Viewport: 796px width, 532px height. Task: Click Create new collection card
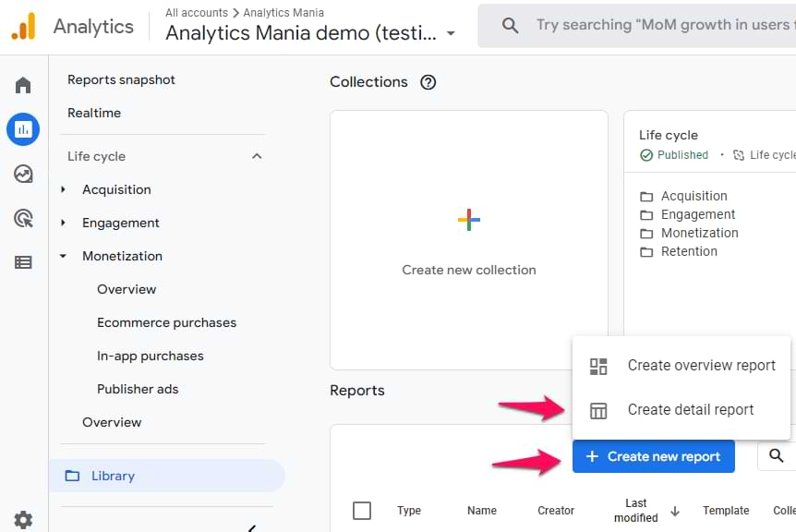468,239
